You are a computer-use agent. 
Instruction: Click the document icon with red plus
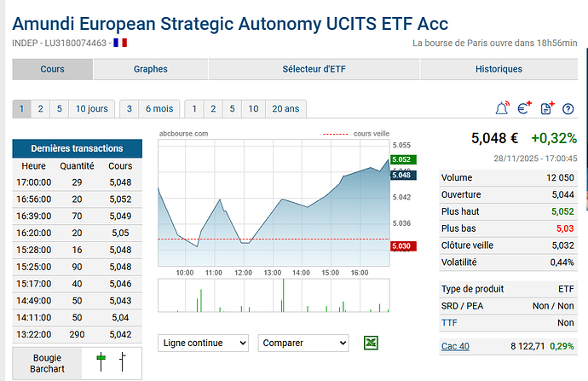[x=547, y=108]
